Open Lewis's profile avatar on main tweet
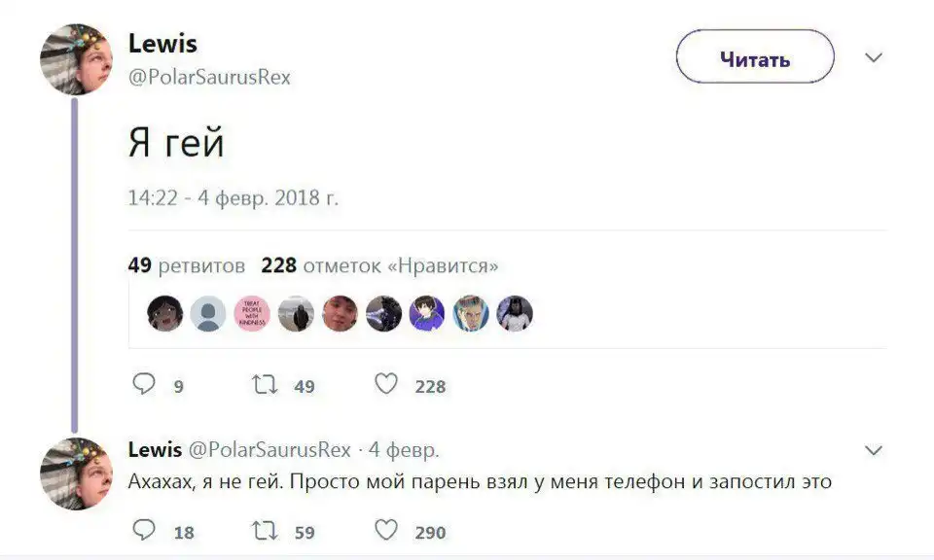 pos(75,59)
